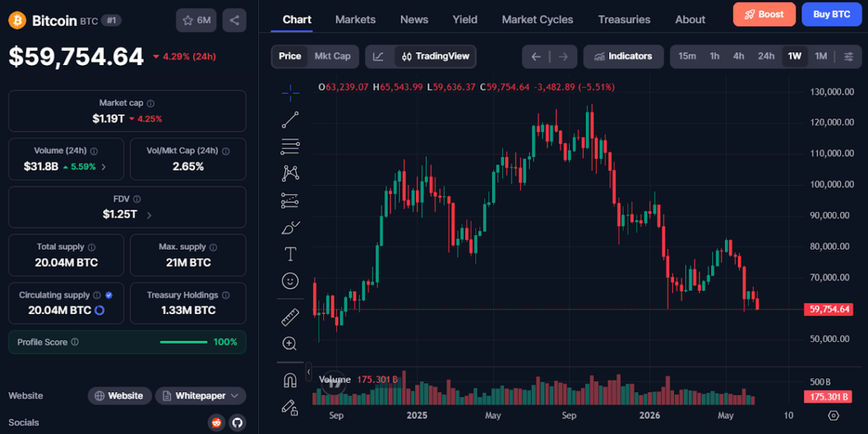Select the text annotation tool
868x434 pixels.
[291, 254]
